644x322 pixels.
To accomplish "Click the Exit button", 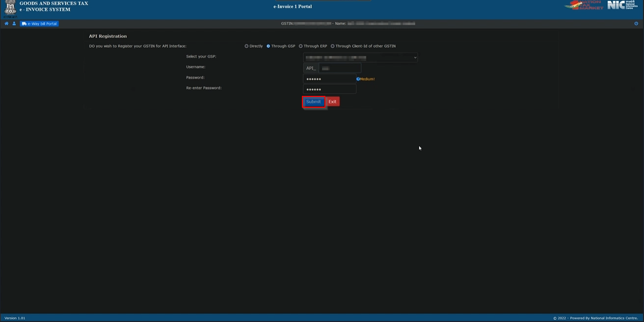I will point(332,101).
